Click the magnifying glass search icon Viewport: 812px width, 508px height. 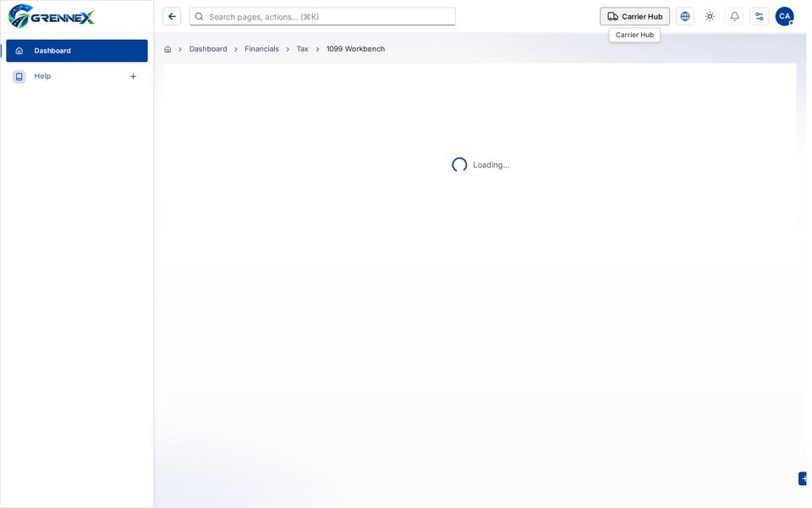pos(199,17)
